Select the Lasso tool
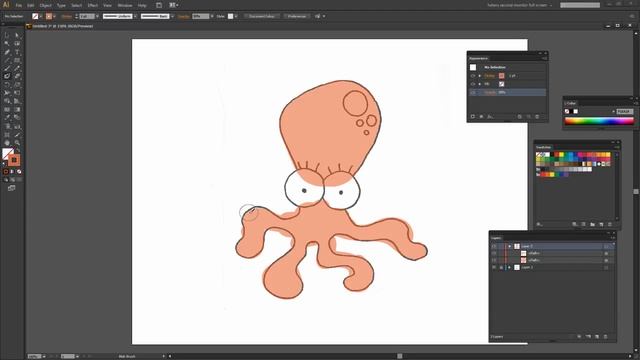Screen dimensions: 640x360 tap(17, 43)
